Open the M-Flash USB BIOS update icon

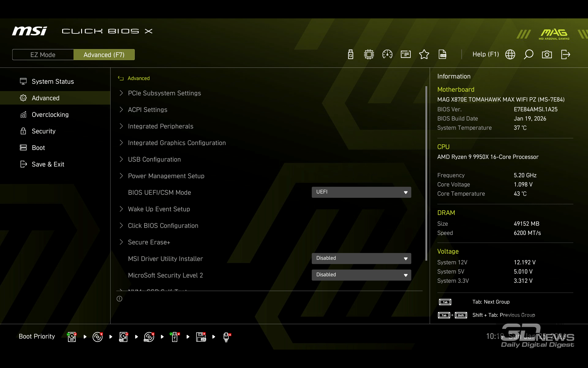pos(351,55)
